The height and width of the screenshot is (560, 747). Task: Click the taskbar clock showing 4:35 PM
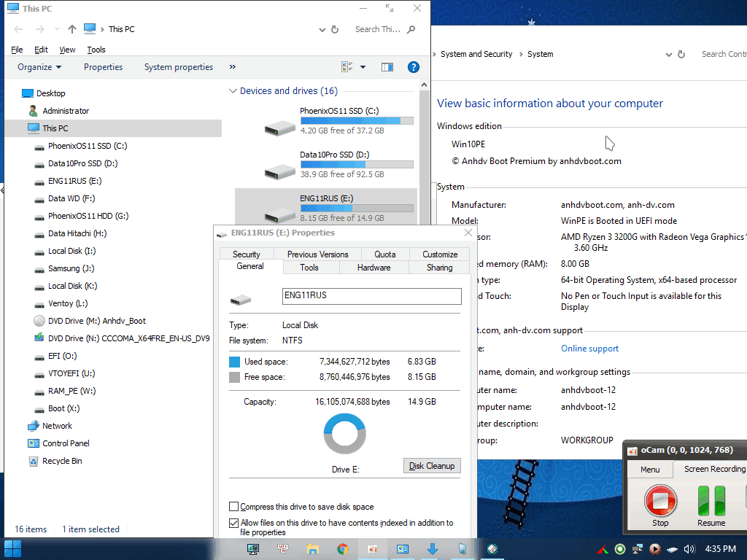pos(720,549)
